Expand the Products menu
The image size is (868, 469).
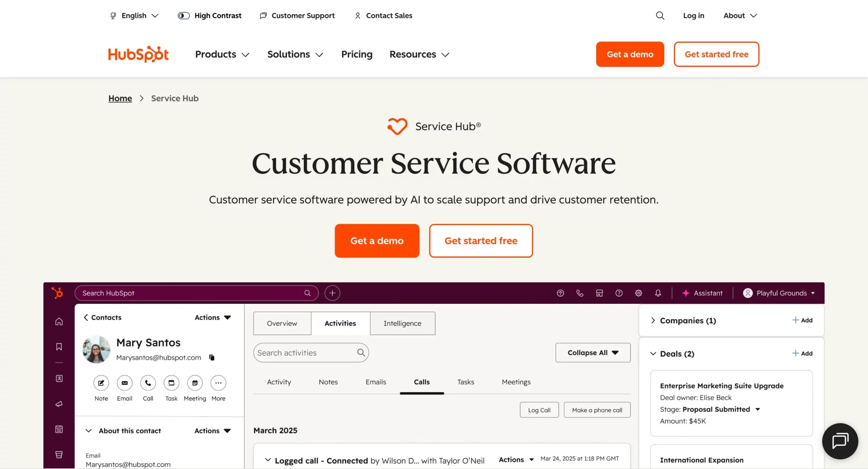tap(222, 54)
